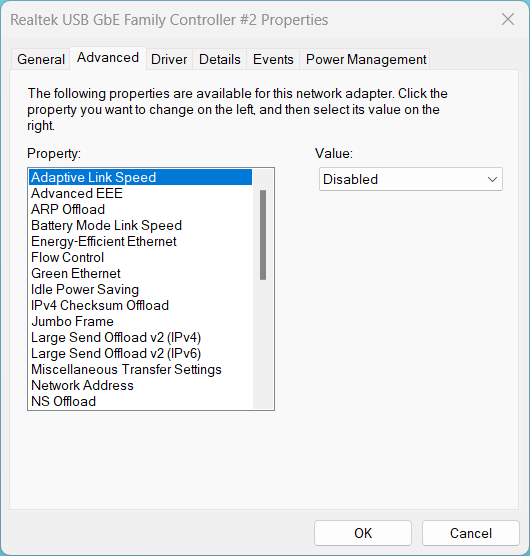Click the property list scrollbar thumb
530x556 pixels.
tap(263, 235)
